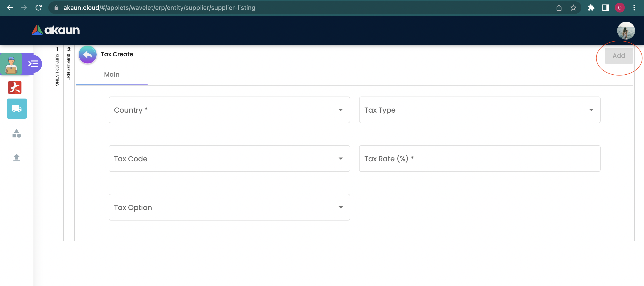Click the akaun logo
Image resolution: width=644 pixels, height=286 pixels.
(56, 30)
